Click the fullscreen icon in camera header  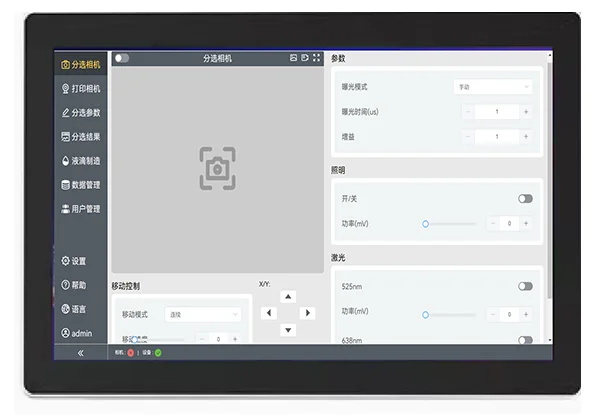click(317, 58)
